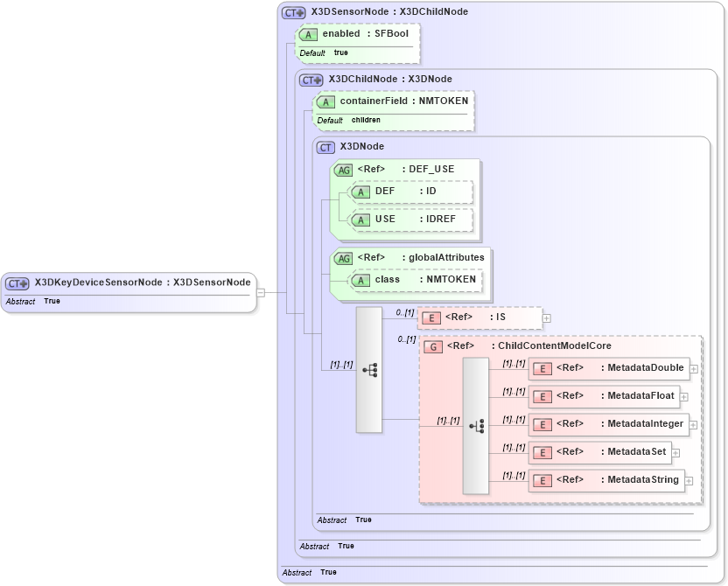
Task: Click the A icon beside enabled attribute
Action: pyautogui.click(x=308, y=34)
